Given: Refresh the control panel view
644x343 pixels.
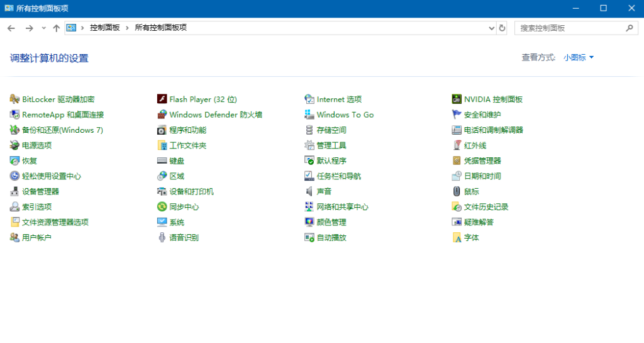Looking at the screenshot, I should click(x=502, y=28).
